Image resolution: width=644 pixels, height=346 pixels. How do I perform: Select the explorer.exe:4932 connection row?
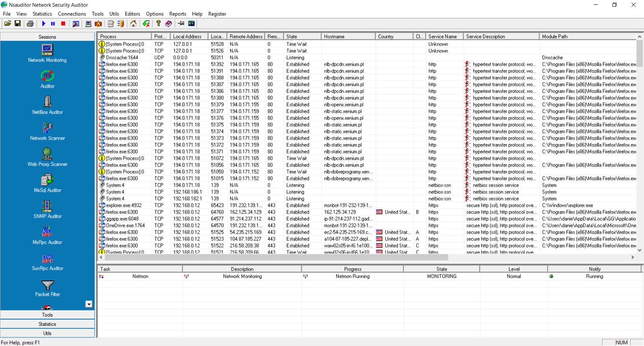[x=367, y=205]
